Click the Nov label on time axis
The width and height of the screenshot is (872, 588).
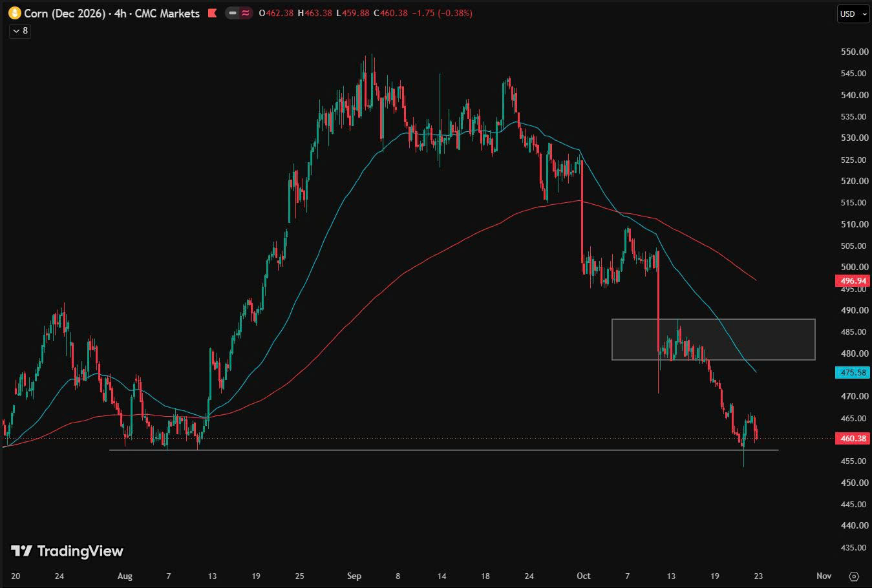(x=824, y=576)
